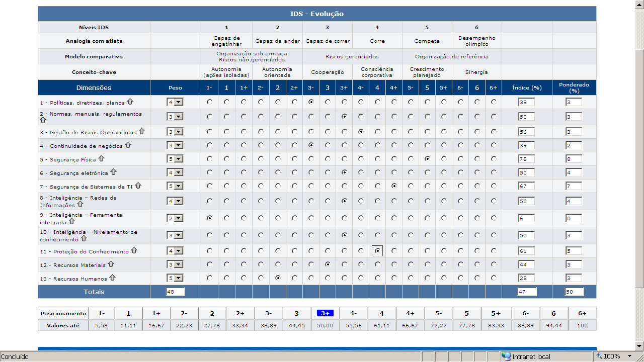Click the Concluído status bar text
644x362 pixels.
[x=15, y=356]
